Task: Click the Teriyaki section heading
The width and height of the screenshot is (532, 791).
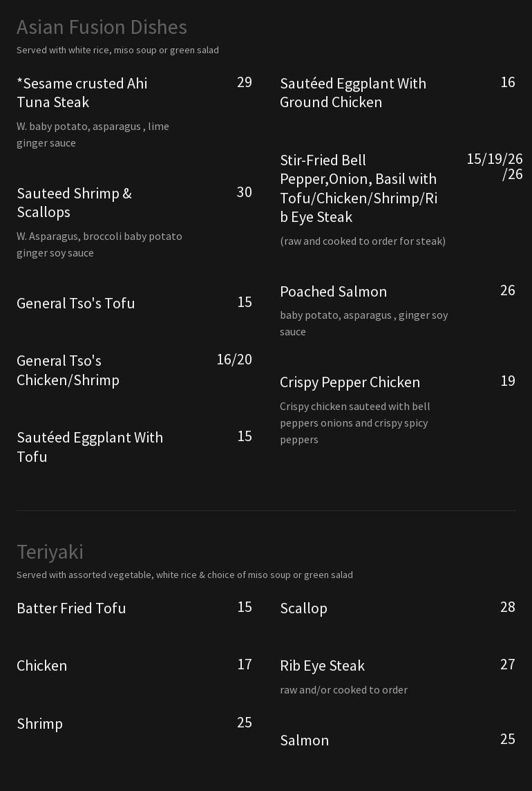Action: pyautogui.click(x=50, y=552)
